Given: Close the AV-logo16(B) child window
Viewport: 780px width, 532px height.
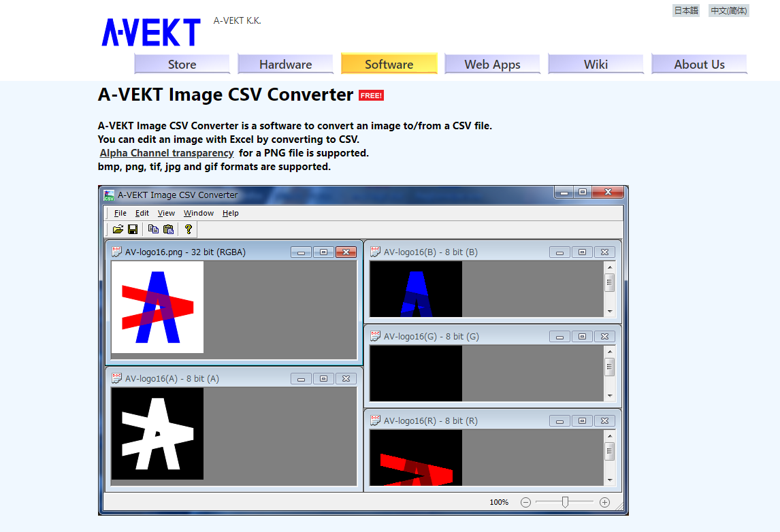Looking at the screenshot, I should coord(605,252).
